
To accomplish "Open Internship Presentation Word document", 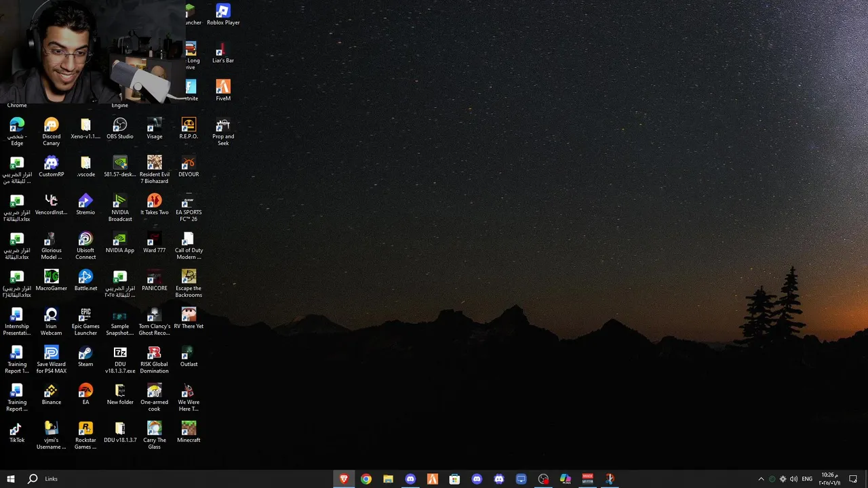I will (x=17, y=322).
